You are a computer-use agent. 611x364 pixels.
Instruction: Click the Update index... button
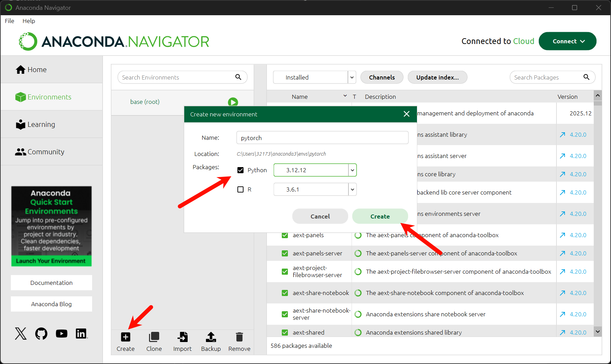(x=437, y=77)
